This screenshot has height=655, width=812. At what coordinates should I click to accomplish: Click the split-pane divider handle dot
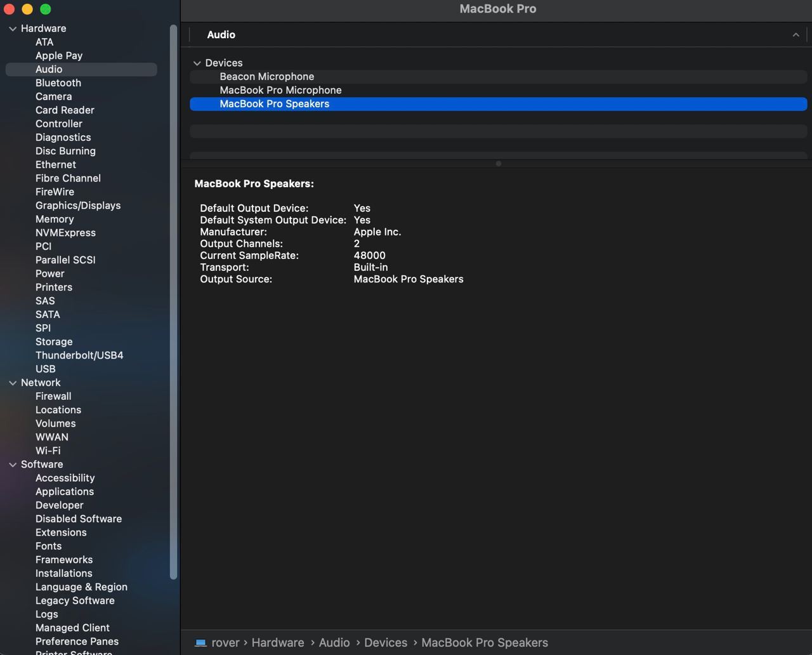[499, 164]
